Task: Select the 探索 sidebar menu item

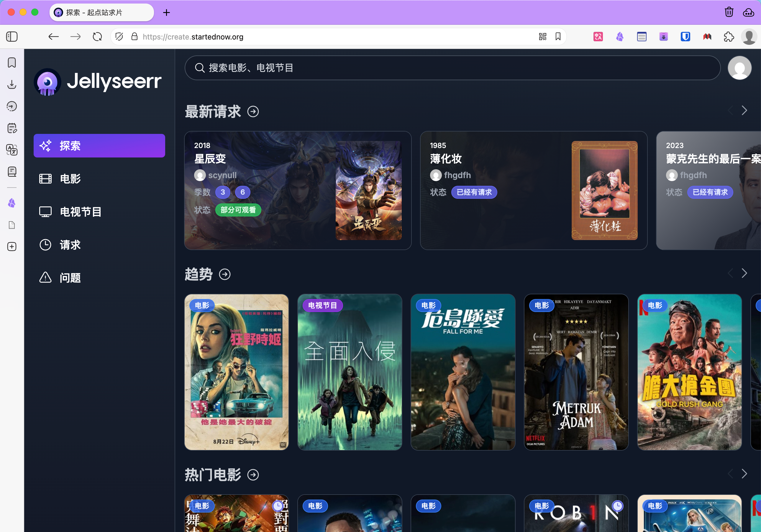Action: pyautogui.click(x=99, y=146)
